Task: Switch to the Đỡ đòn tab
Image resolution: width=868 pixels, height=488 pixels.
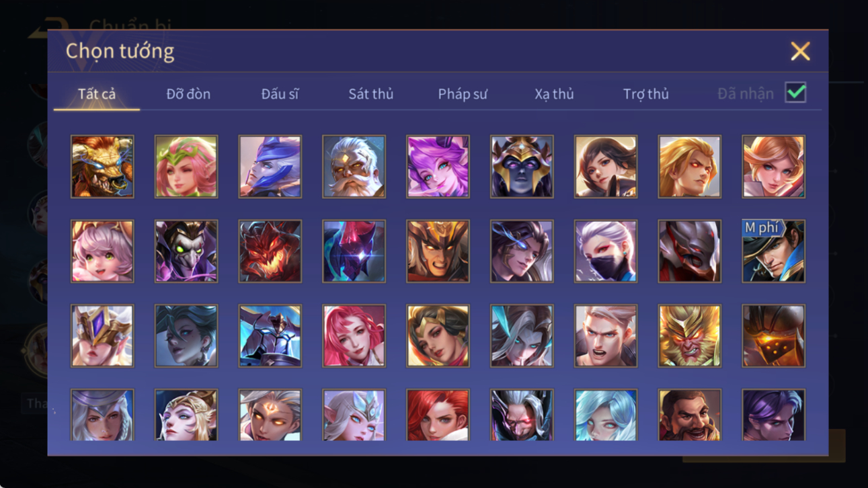Action: (188, 94)
